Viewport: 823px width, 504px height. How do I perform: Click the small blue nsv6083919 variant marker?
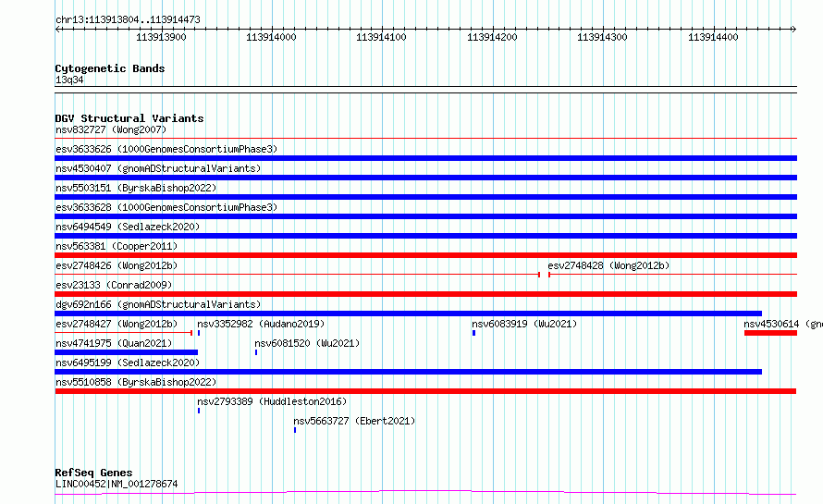tap(474, 333)
